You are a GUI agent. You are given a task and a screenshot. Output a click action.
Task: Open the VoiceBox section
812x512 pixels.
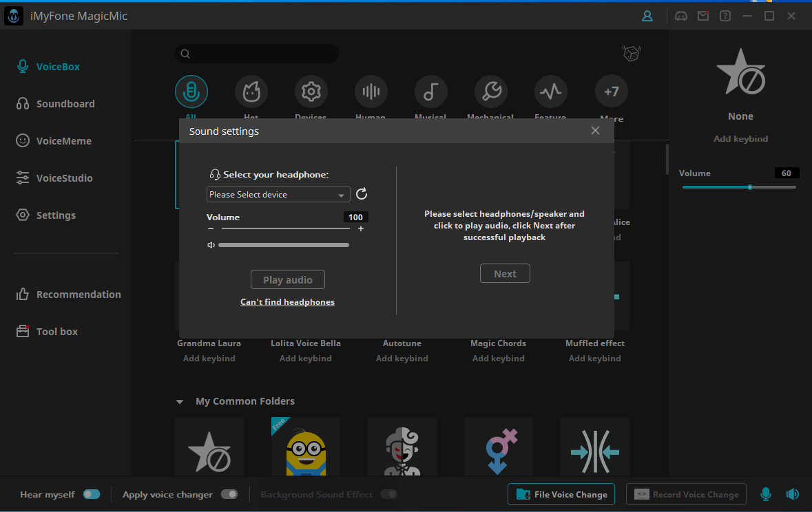pos(48,66)
